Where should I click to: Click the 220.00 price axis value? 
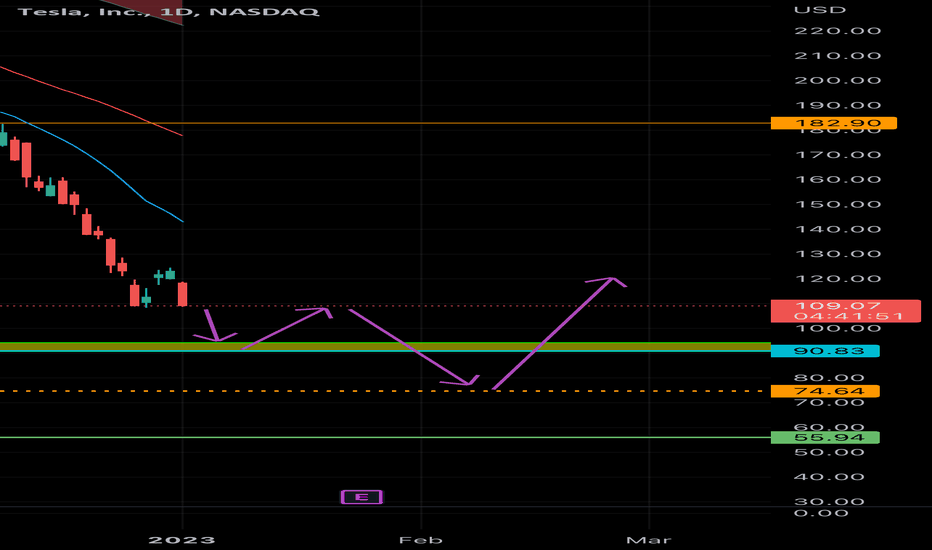pos(837,31)
